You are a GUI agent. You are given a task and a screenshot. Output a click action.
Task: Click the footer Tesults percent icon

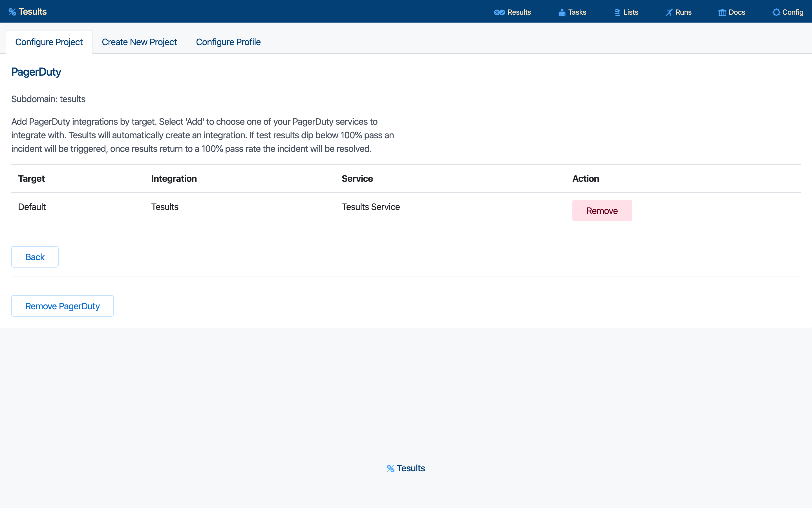[x=390, y=468]
